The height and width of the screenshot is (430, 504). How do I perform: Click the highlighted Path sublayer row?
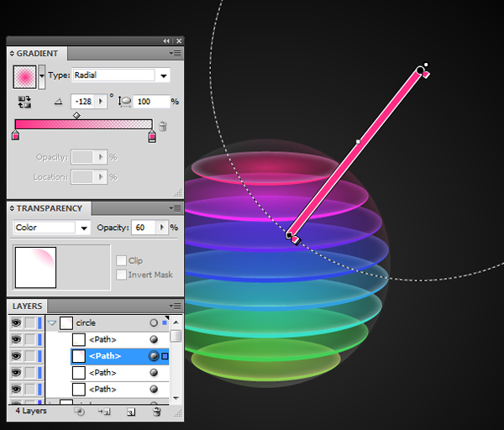coord(119,356)
